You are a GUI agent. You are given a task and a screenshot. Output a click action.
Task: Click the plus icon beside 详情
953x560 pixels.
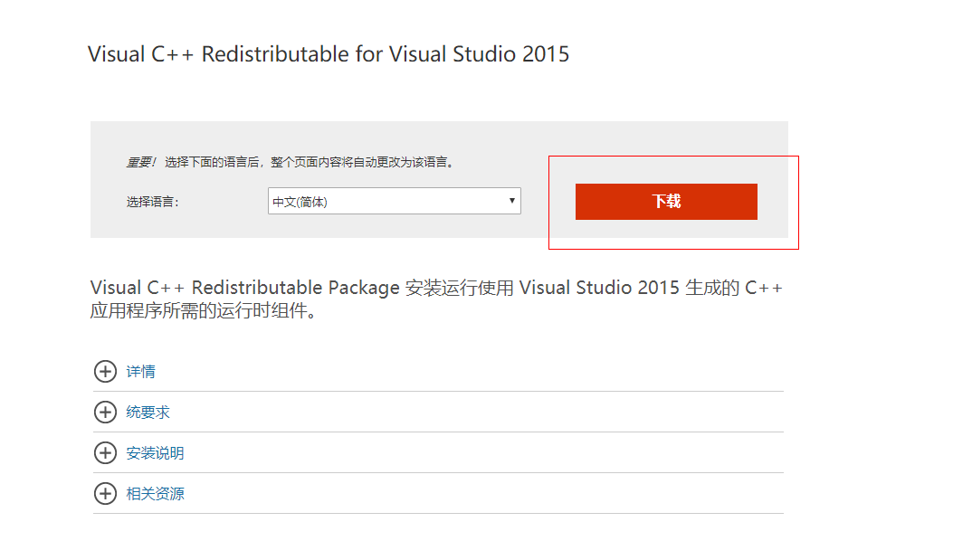click(106, 372)
